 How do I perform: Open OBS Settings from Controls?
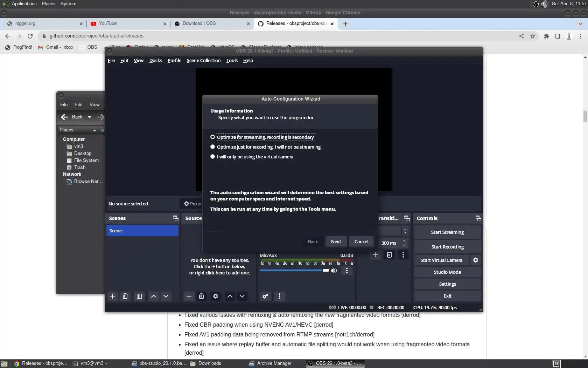[447, 284]
